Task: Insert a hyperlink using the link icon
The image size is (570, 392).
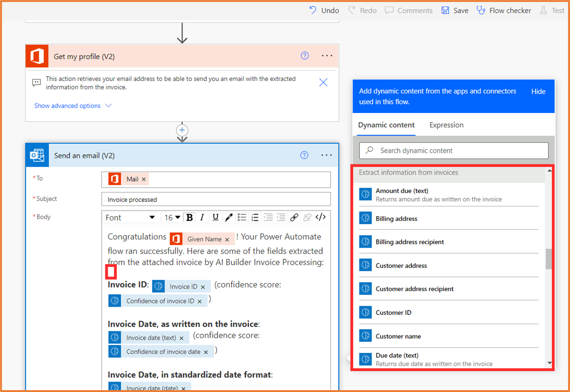Action: coord(294,217)
